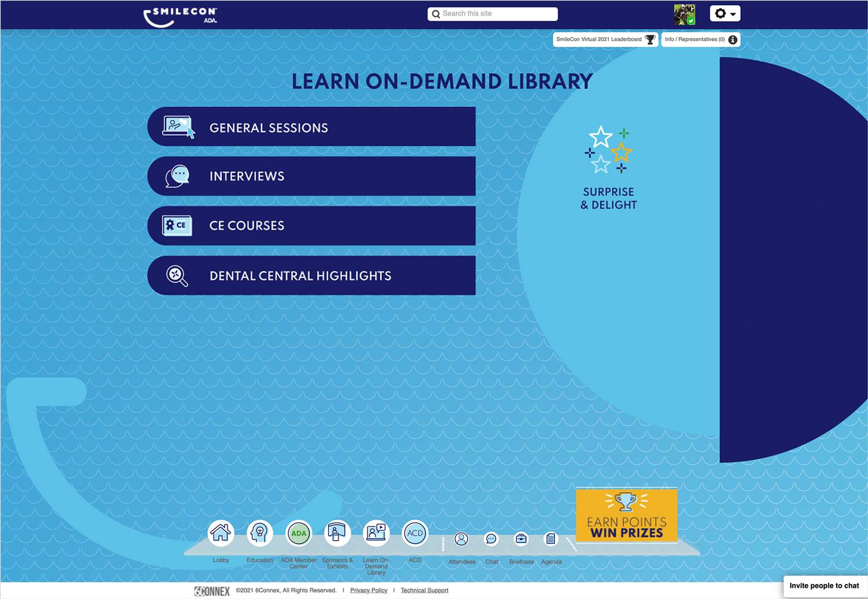Open the ADA Member Center icon
This screenshot has width=868, height=599.
(x=299, y=533)
